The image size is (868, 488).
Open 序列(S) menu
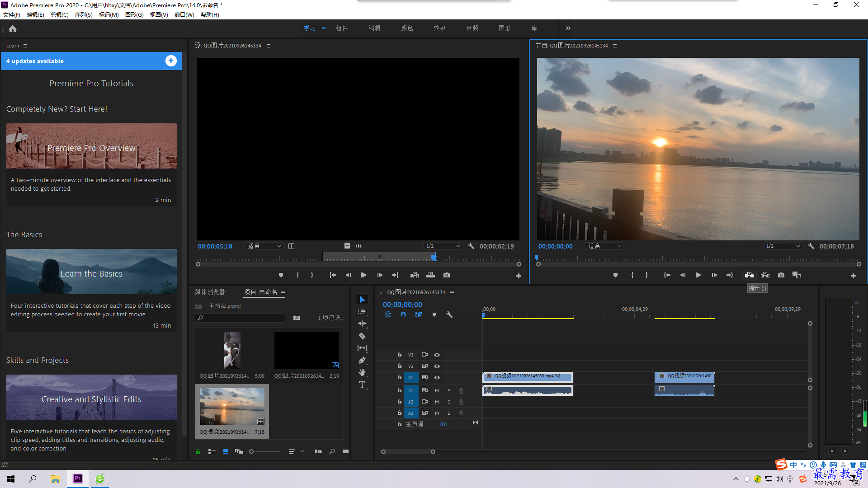click(84, 15)
